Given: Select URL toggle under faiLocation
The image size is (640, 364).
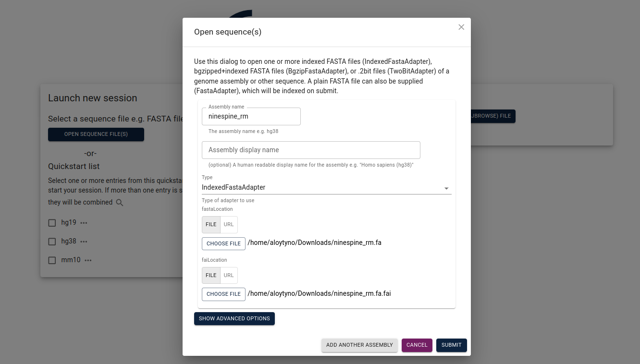Looking at the screenshot, I should pos(229,276).
